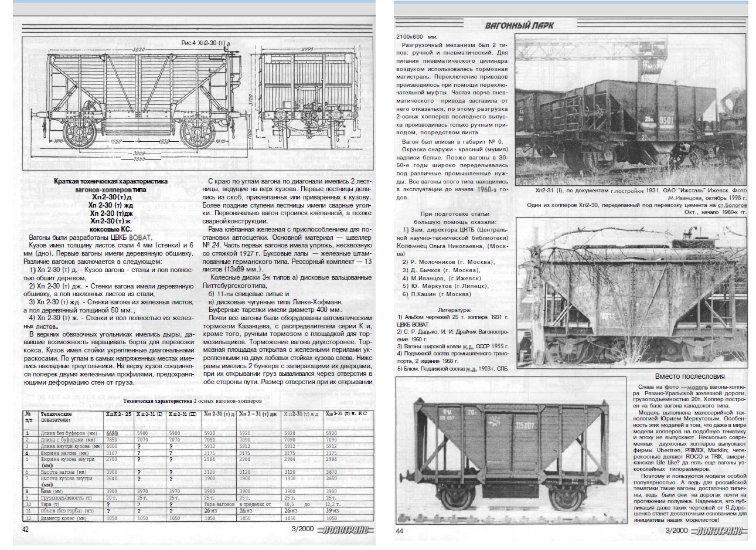The width and height of the screenshot is (756, 550).
Task: Click the Хп2-31 (I) photo caption text
Action: (633, 191)
